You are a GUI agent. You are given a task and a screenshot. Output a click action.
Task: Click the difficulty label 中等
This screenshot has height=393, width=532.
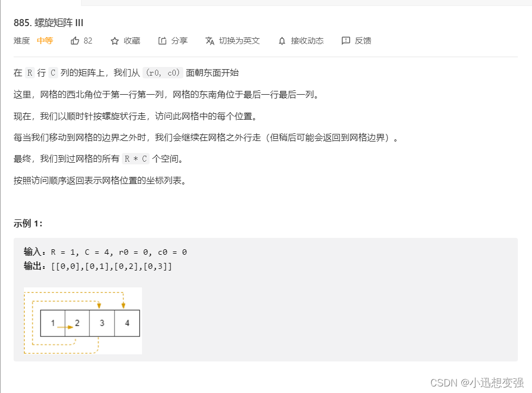click(x=44, y=40)
